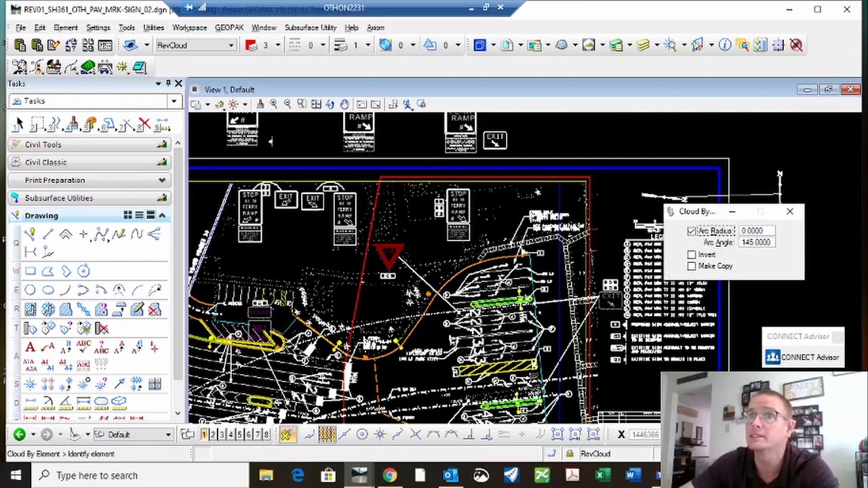868x488 pixels.
Task: Click the Zoom Out icon in View 1
Action: [288, 104]
